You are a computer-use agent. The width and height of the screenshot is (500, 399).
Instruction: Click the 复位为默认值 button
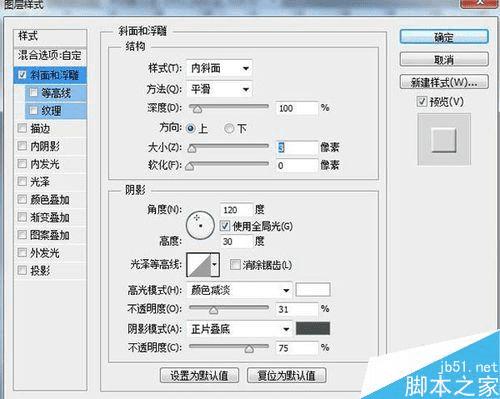(x=286, y=376)
